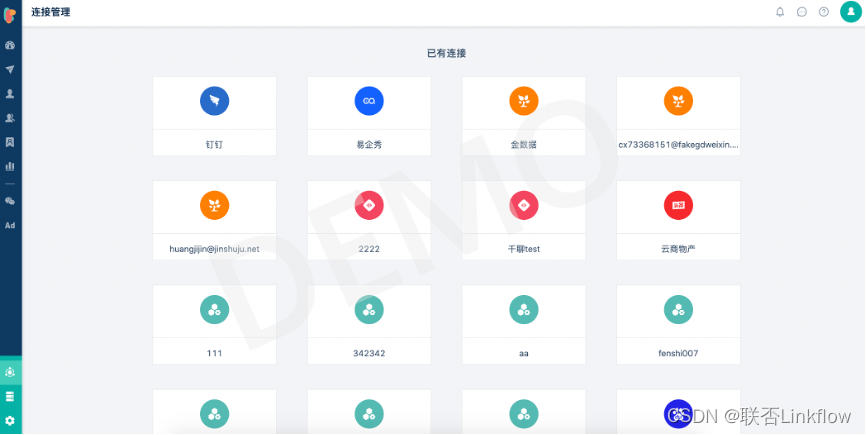
Task: Open the user groups icon in the sidebar
Action: click(x=10, y=118)
